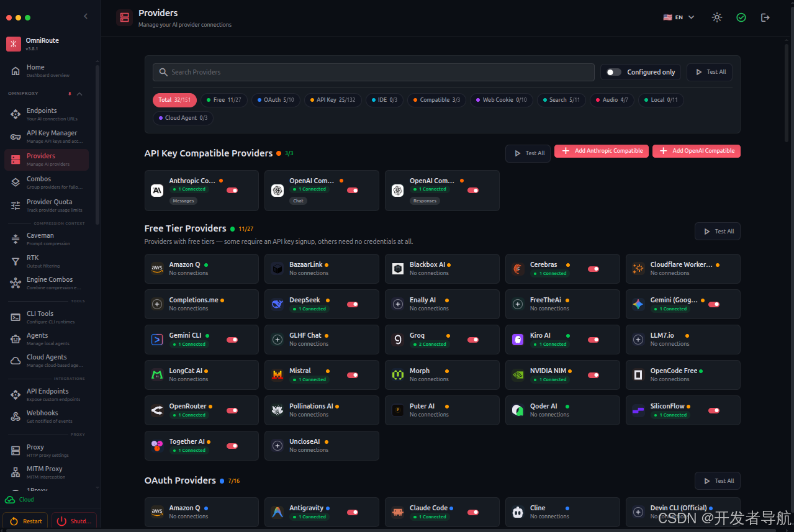This screenshot has width=794, height=532.
Task: Click Test All beside the search bar
Action: click(710, 72)
